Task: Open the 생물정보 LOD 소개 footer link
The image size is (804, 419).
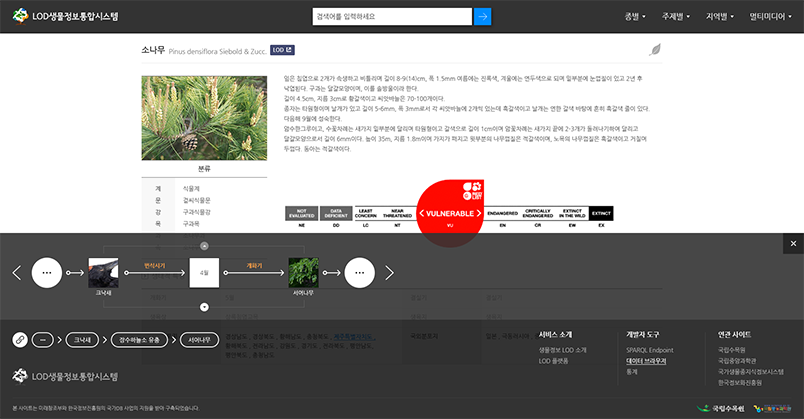Action: pyautogui.click(x=562, y=350)
